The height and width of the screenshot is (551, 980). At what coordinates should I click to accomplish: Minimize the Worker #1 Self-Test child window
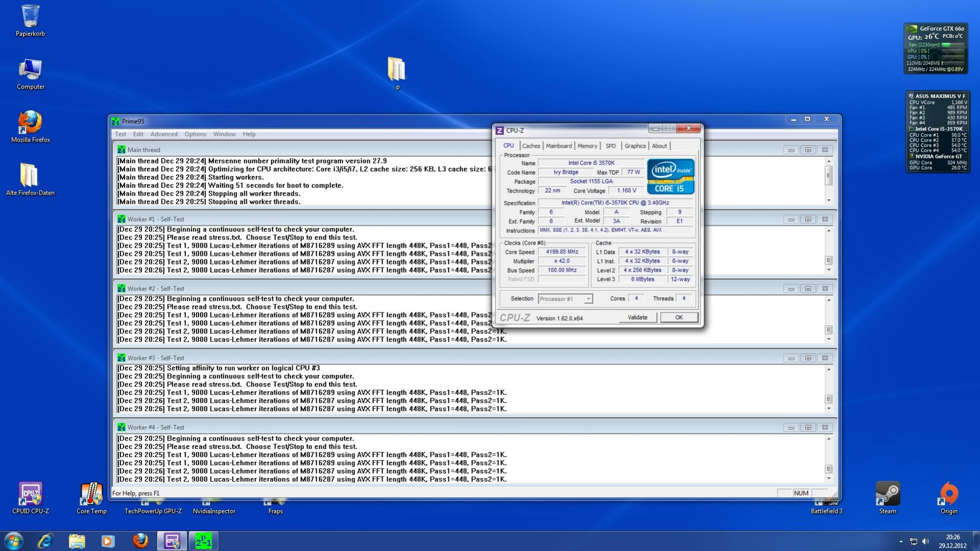point(791,220)
